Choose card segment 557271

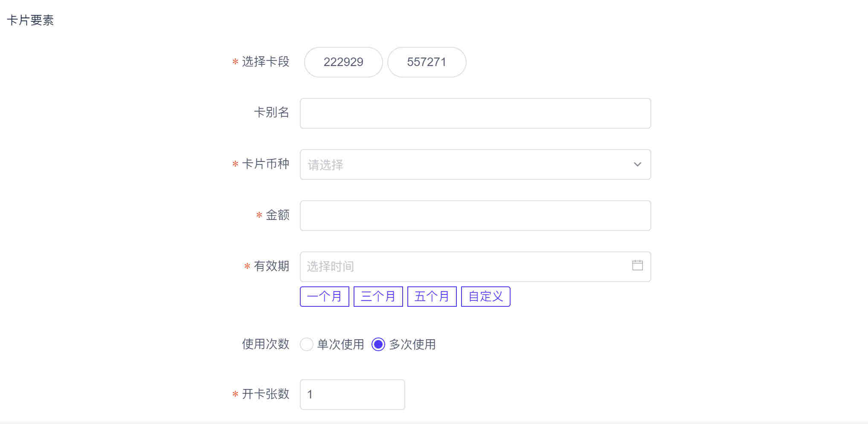click(x=427, y=62)
